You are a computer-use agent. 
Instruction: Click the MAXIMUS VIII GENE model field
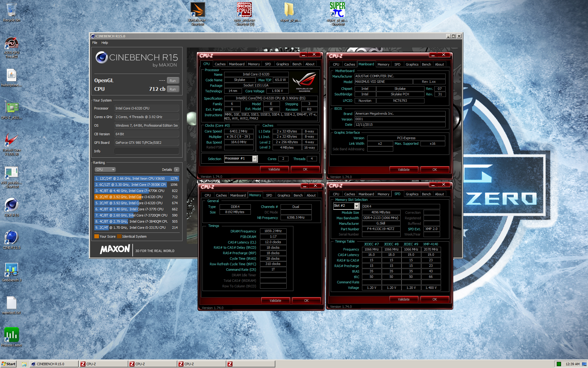click(383, 82)
